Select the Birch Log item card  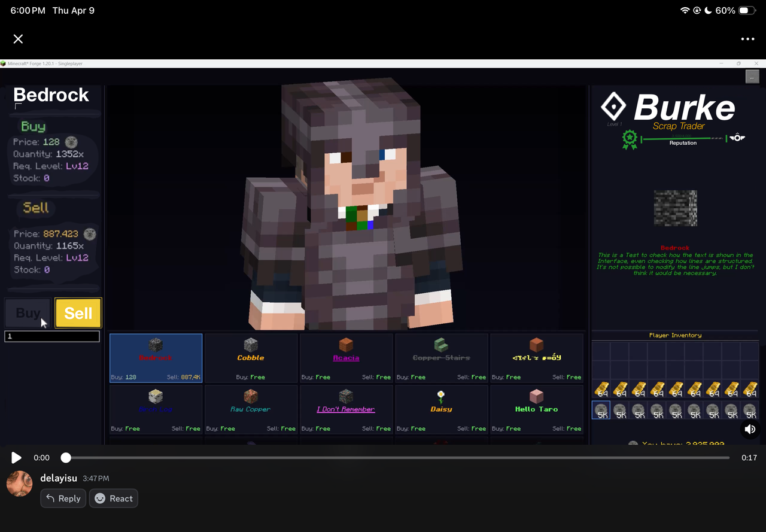(x=156, y=409)
